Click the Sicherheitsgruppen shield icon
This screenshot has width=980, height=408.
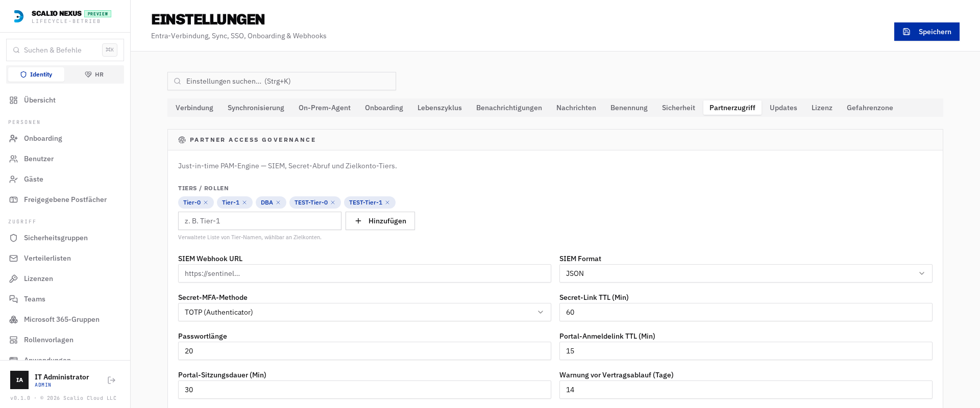[14, 238]
